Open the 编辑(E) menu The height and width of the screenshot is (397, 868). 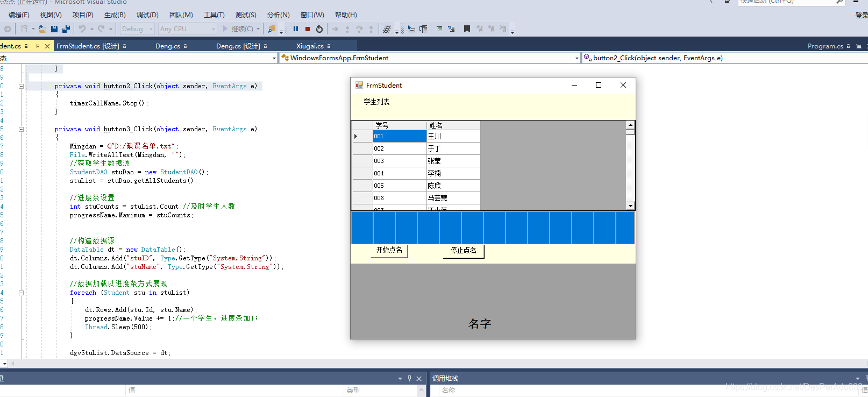click(19, 15)
